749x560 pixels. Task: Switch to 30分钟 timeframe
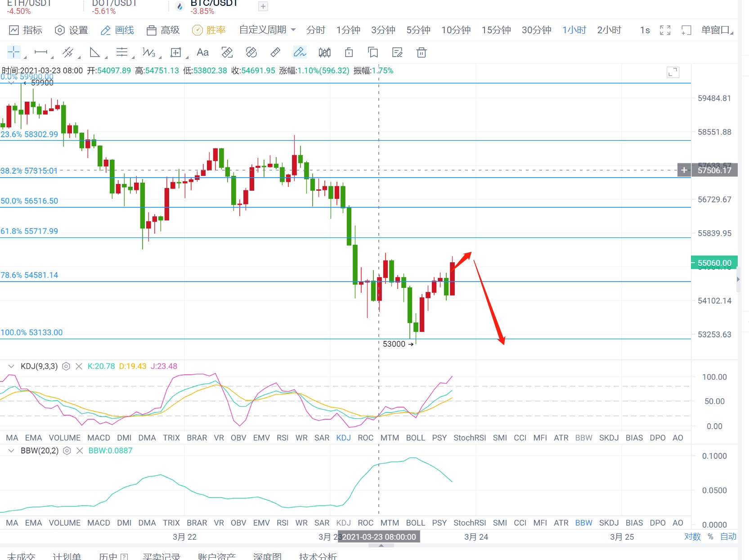(x=536, y=30)
